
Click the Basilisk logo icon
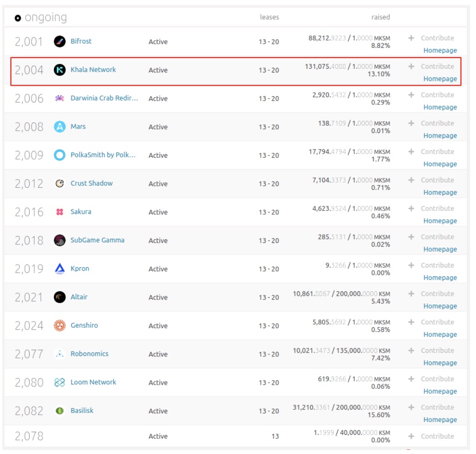(x=59, y=411)
